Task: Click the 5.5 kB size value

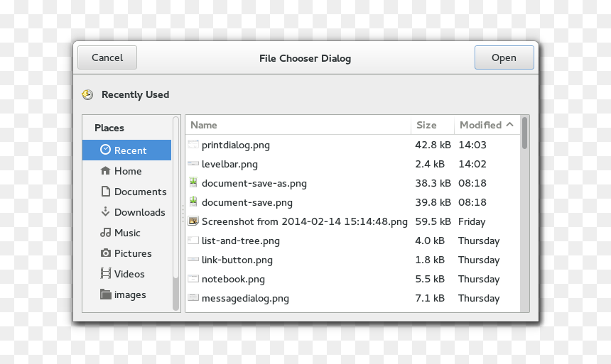Action: [x=430, y=279]
